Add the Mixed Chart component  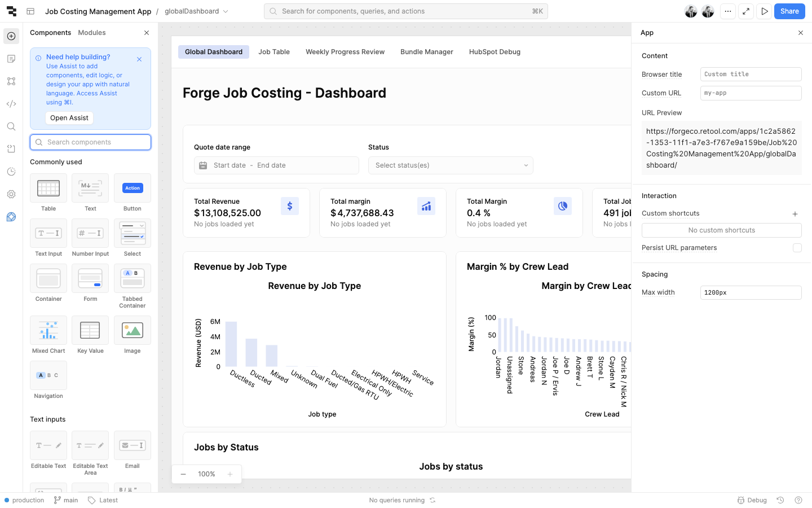click(48, 331)
